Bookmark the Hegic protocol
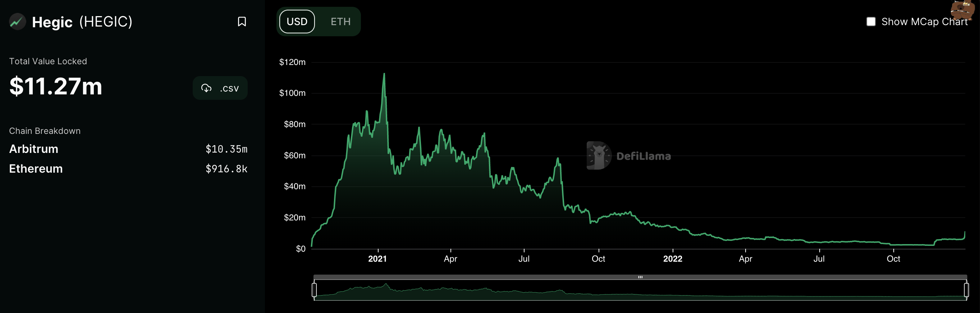The width and height of the screenshot is (980, 313). (242, 22)
